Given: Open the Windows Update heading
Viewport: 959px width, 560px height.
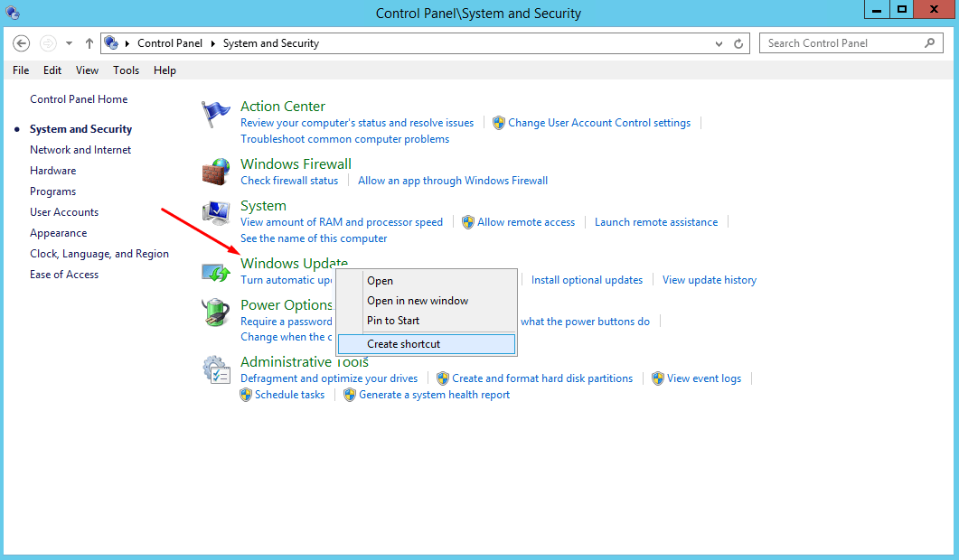Looking at the screenshot, I should 294,263.
